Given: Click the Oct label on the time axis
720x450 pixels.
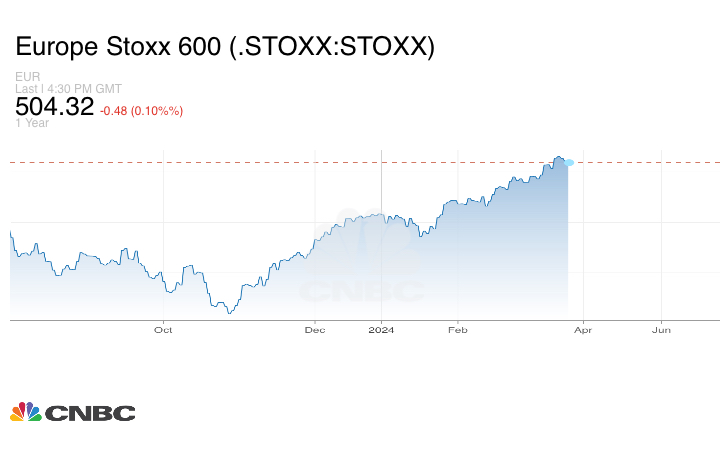Looking at the screenshot, I should (163, 329).
